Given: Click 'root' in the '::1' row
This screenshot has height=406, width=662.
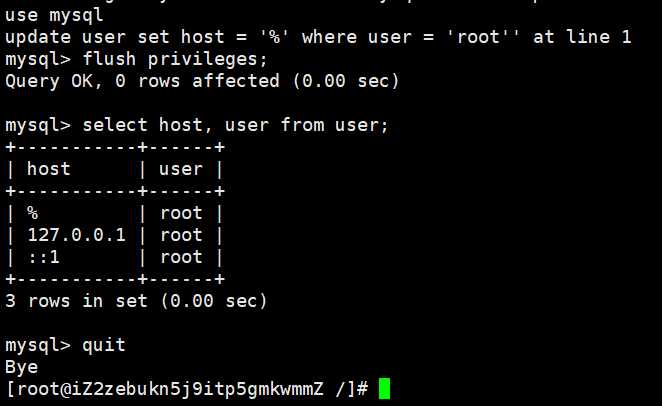Looking at the screenshot, I should (181, 257).
